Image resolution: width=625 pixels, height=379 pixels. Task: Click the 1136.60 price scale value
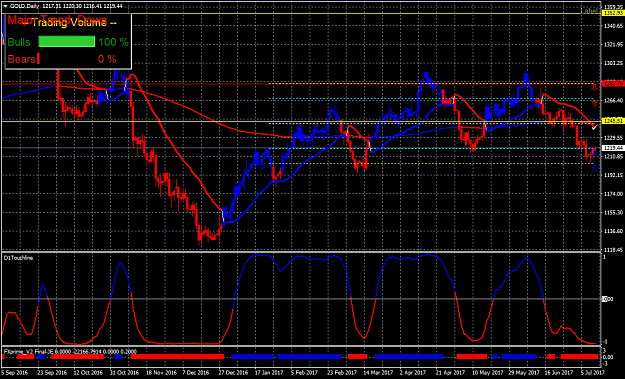(x=613, y=231)
